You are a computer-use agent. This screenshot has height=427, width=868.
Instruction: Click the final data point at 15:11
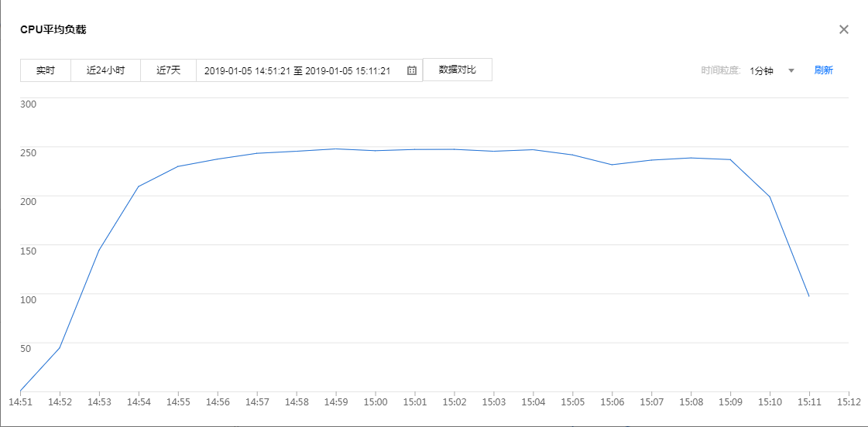tap(809, 296)
